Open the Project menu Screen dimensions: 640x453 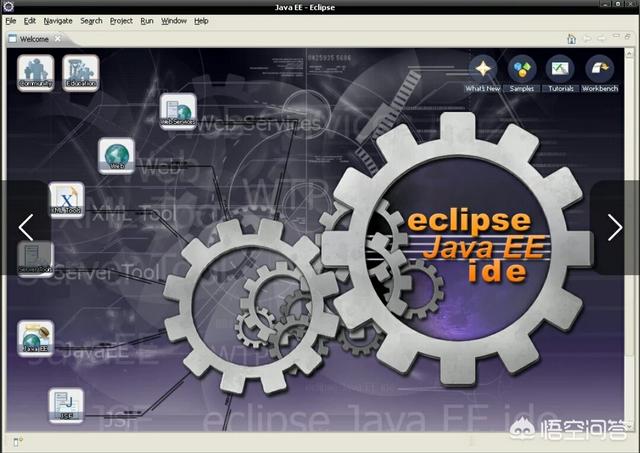pyautogui.click(x=121, y=21)
